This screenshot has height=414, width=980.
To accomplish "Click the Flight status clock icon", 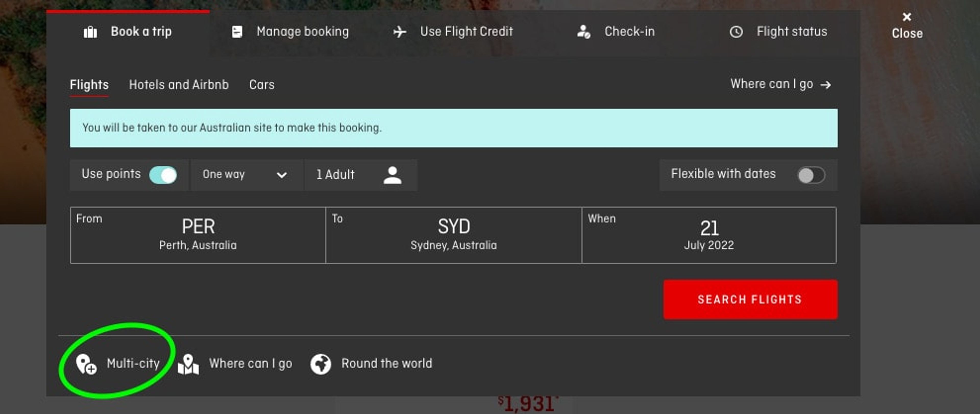I will tap(736, 32).
